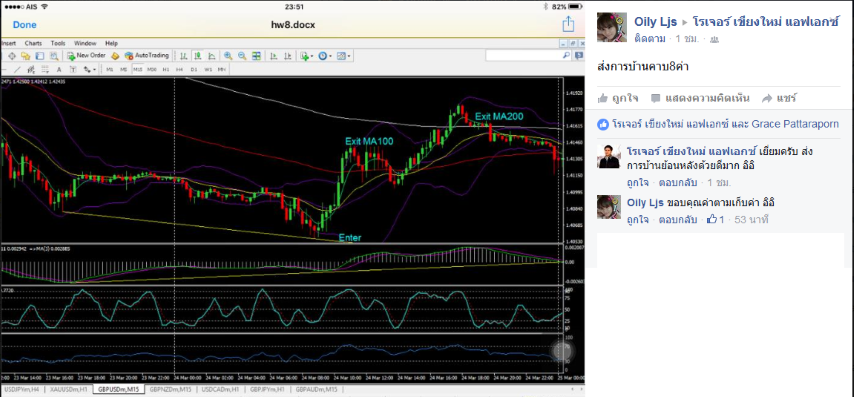This screenshot has height=397, width=854.
Task: Toggle the M15 timeframe button
Action: tap(138, 69)
